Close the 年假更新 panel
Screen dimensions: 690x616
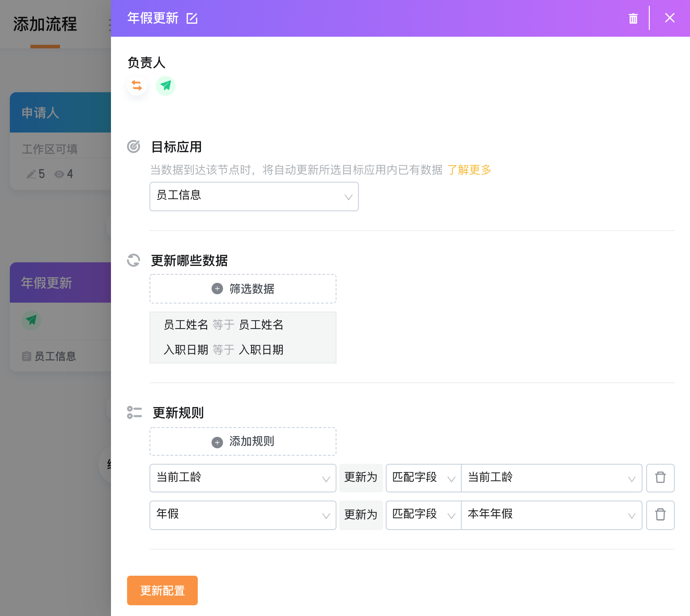[x=669, y=18]
